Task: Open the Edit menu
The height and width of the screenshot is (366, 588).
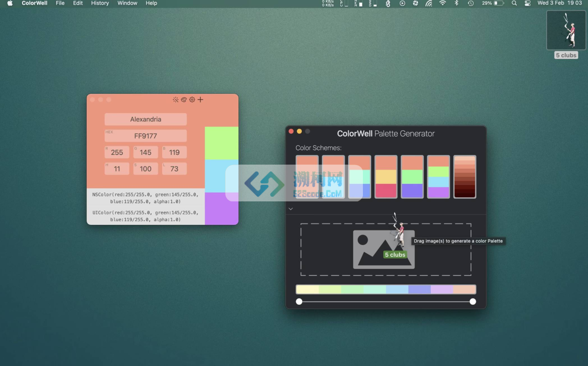Action: pyautogui.click(x=78, y=3)
